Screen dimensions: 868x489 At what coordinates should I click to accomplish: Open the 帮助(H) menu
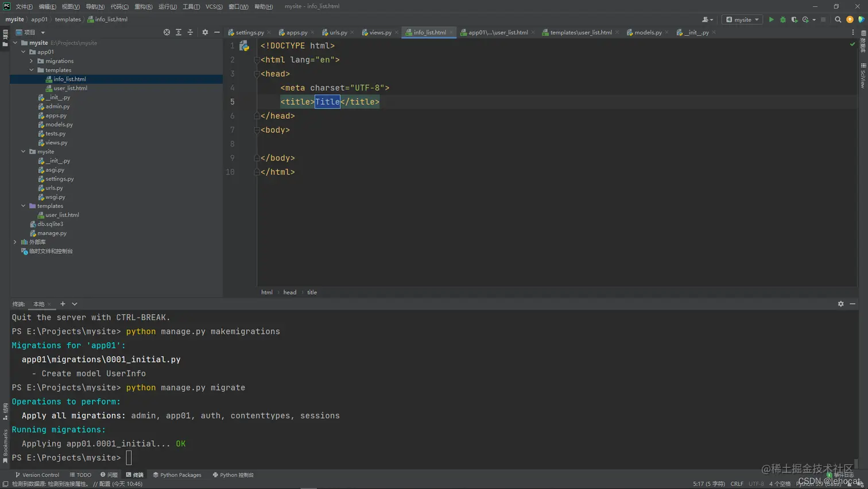pyautogui.click(x=263, y=6)
